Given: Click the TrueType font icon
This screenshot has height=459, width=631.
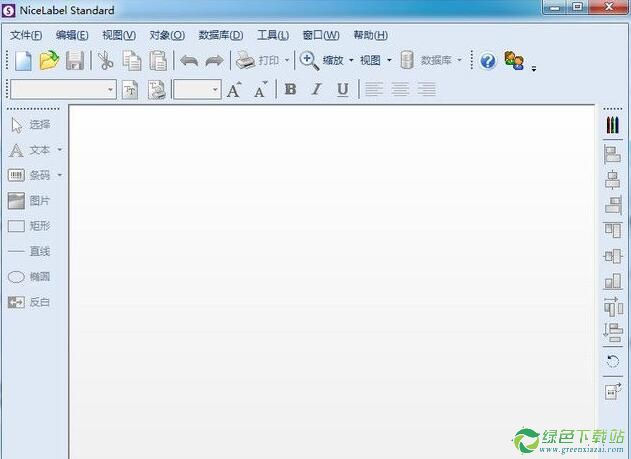Looking at the screenshot, I should [x=130, y=90].
